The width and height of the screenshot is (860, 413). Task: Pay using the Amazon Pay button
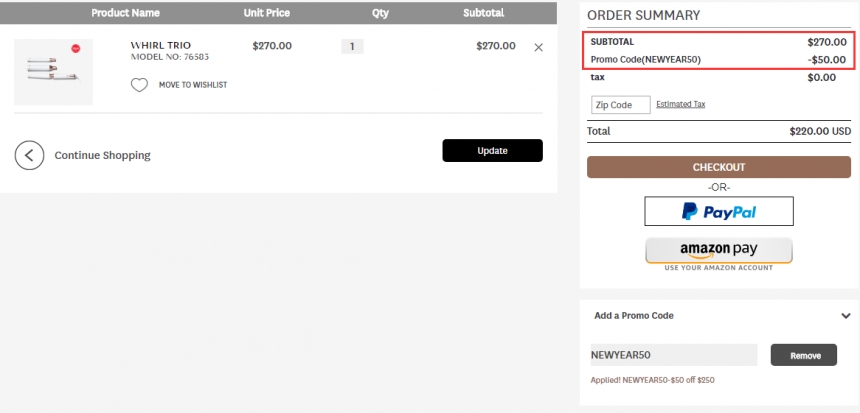tap(718, 251)
